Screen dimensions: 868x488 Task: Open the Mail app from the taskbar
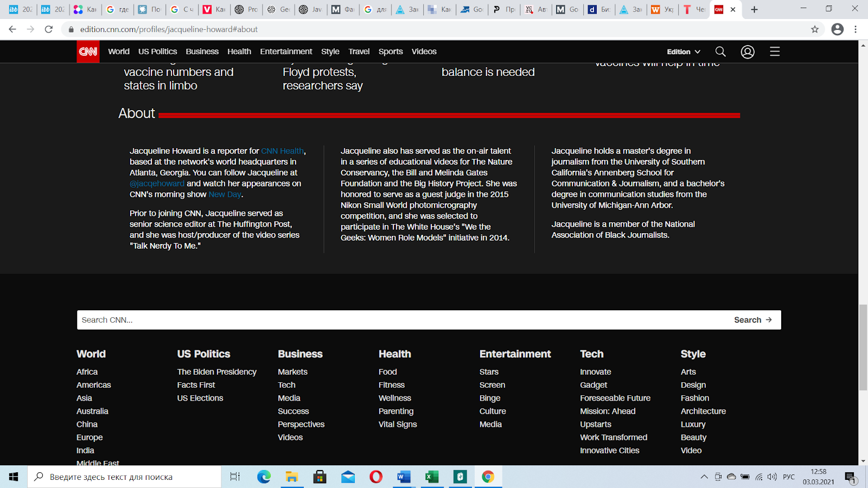click(x=348, y=477)
